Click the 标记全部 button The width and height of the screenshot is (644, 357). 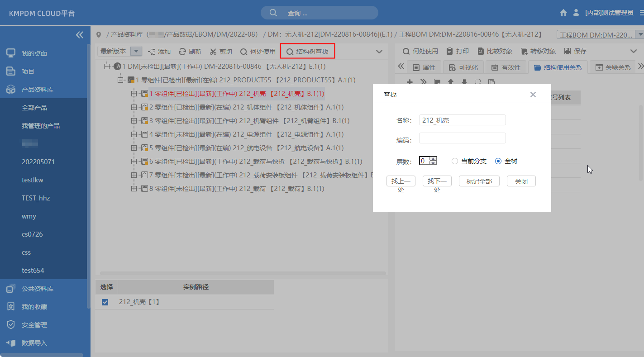click(479, 181)
